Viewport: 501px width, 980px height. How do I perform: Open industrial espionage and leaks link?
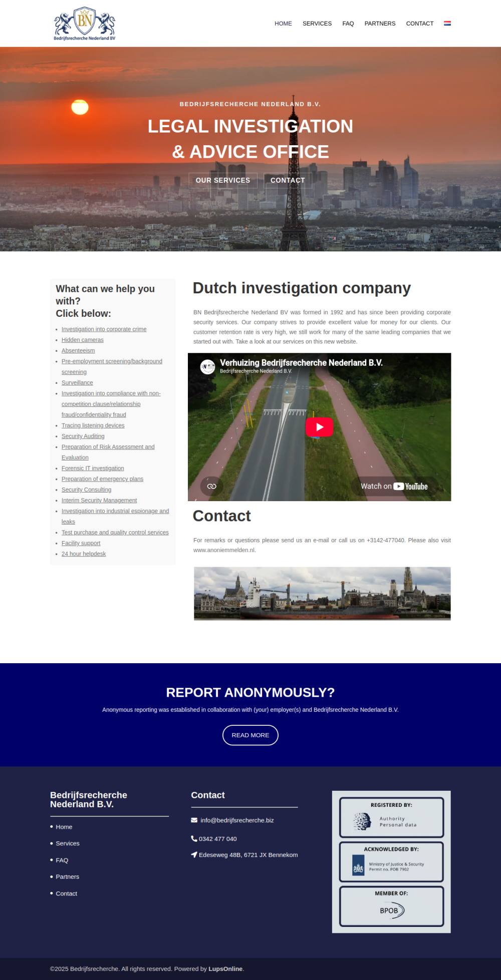coord(115,516)
